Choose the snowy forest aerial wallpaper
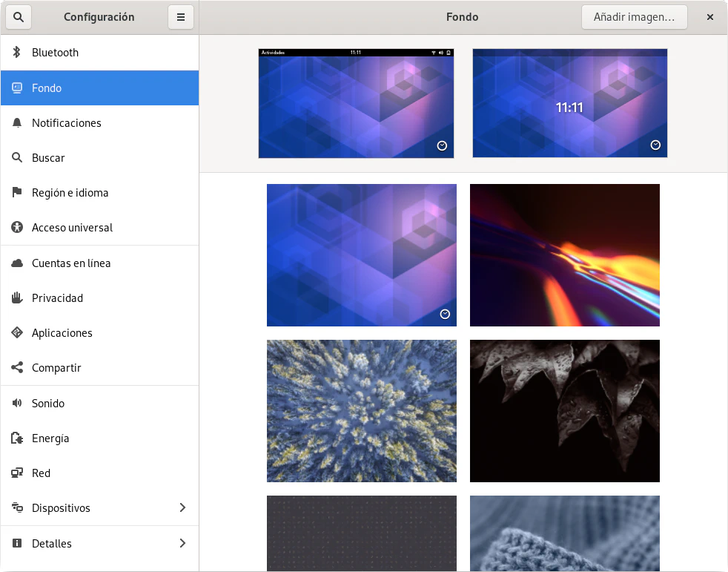This screenshot has height=572, width=728. [x=361, y=411]
